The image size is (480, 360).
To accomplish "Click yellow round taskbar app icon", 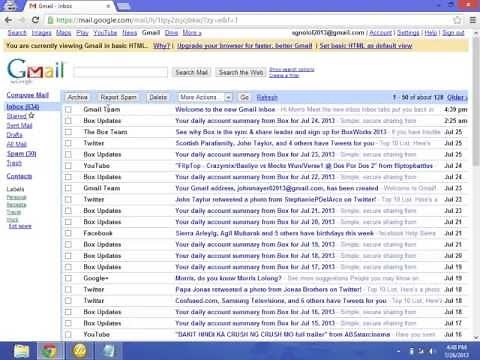I will pos(80,351).
